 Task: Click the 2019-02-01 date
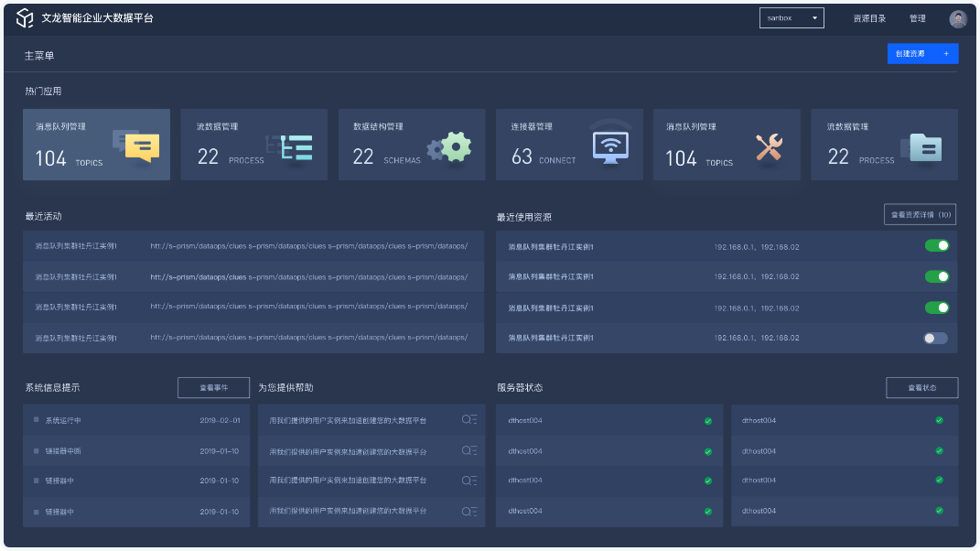[220, 420]
